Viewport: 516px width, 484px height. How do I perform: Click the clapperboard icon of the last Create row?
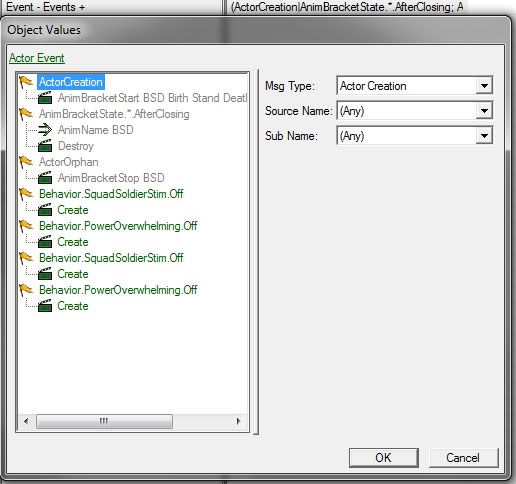pos(45,306)
